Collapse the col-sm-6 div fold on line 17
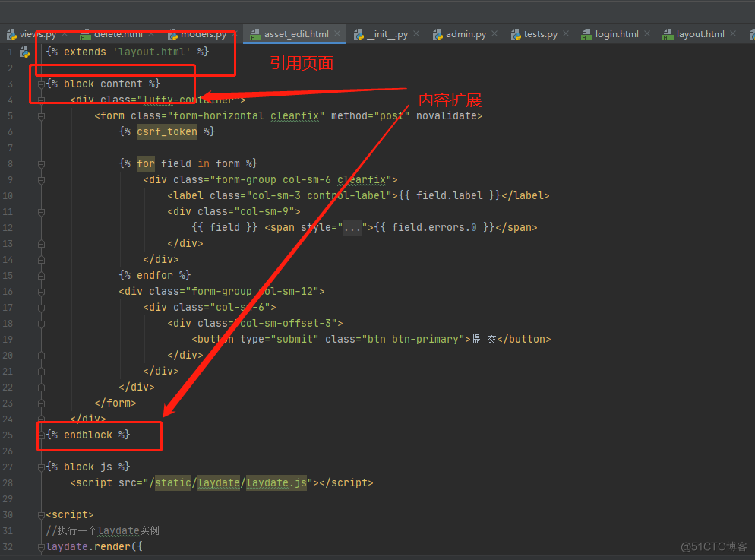Image resolution: width=755 pixels, height=560 pixels. [42, 308]
